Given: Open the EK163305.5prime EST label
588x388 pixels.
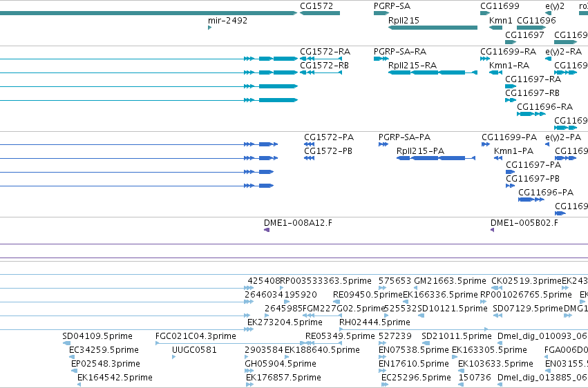Looking at the screenshot, I should [x=489, y=350].
